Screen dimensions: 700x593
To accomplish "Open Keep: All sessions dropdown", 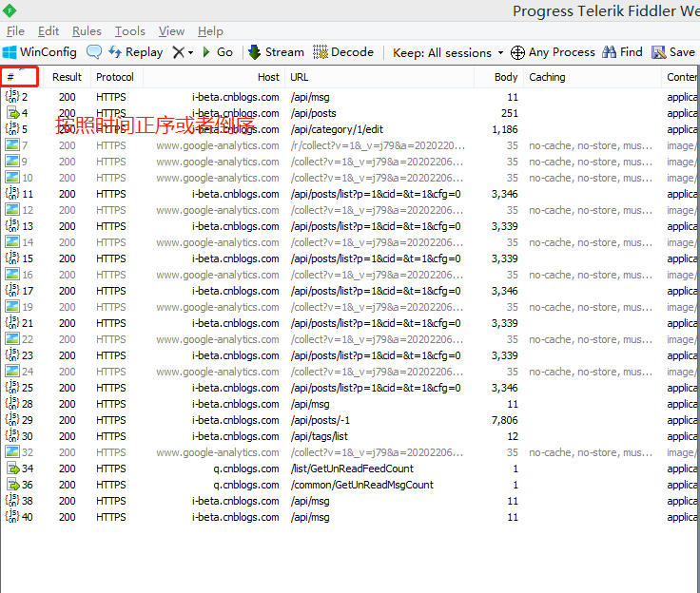I will [x=448, y=52].
